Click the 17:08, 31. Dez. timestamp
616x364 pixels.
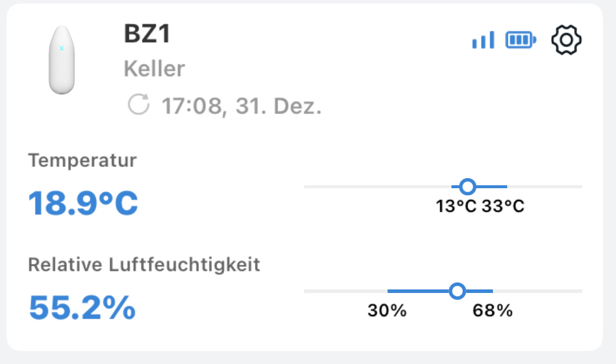[241, 107]
